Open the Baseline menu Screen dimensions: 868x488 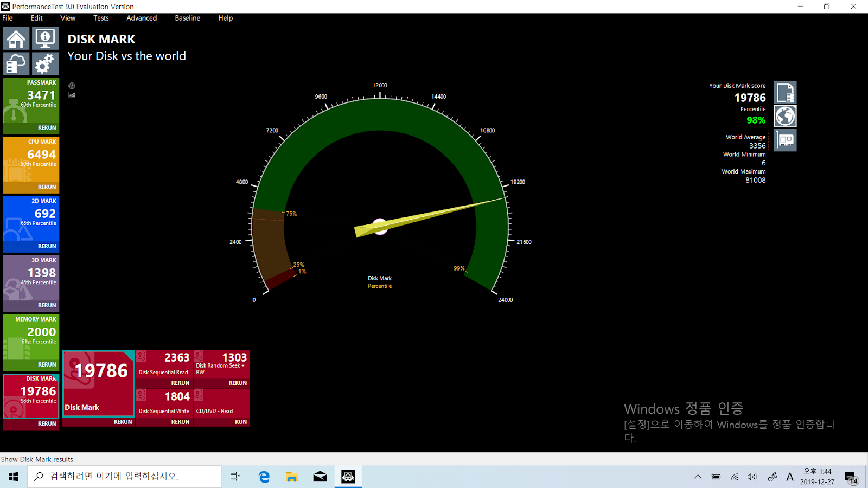pos(188,18)
